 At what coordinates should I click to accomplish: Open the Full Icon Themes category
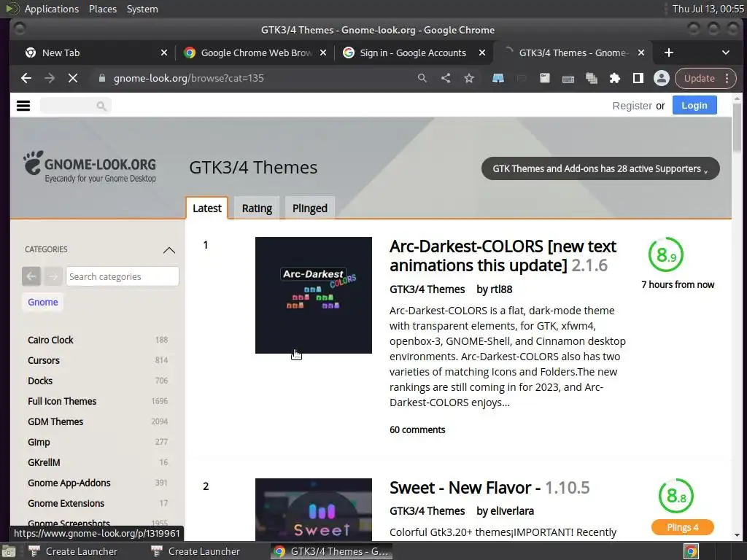(62, 402)
